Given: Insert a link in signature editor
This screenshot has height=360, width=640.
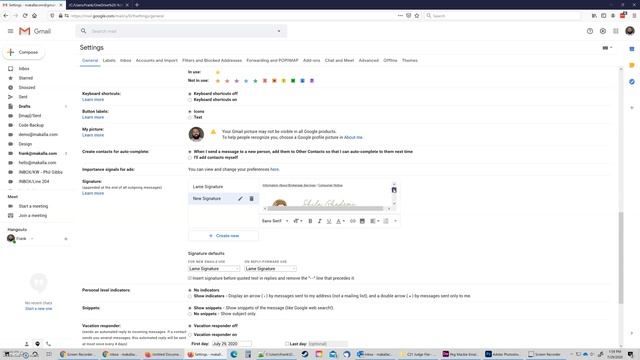Looking at the screenshot, I should pos(353,221).
